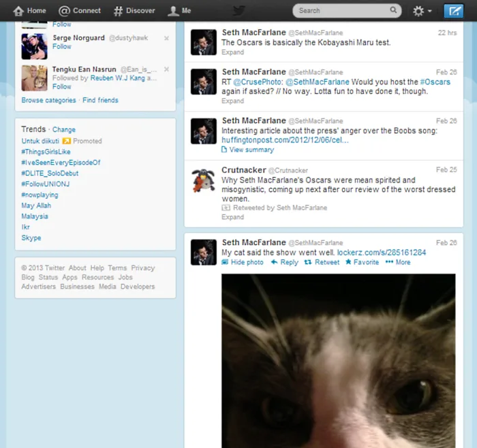Open the Resources footer link

click(97, 277)
